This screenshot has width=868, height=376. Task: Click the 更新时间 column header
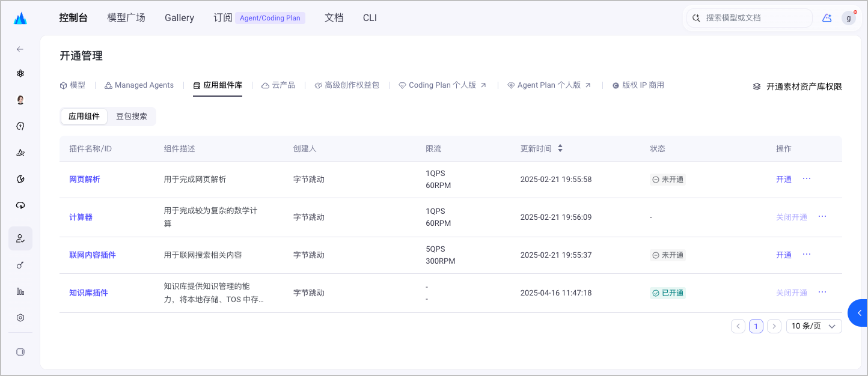pos(536,148)
